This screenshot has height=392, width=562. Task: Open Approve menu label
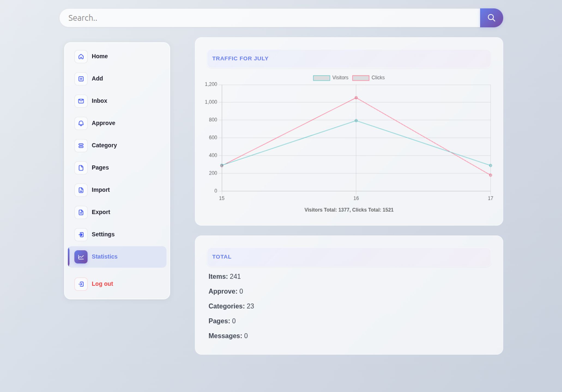click(x=103, y=123)
